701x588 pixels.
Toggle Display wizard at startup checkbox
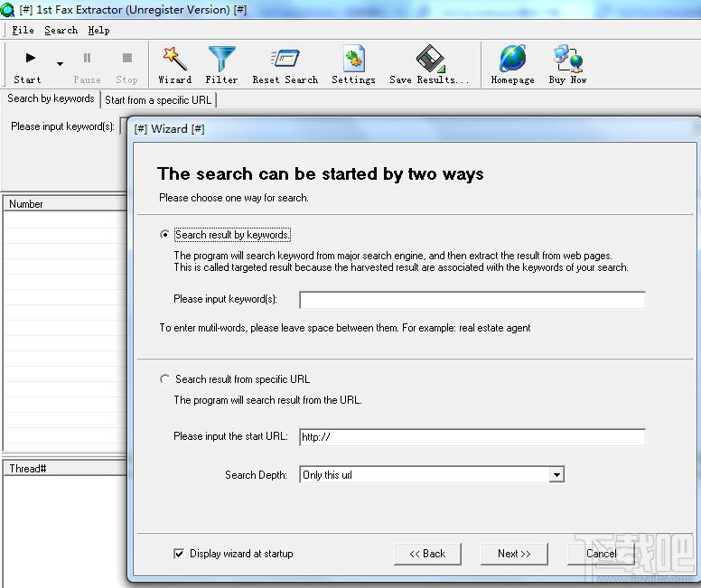point(179,554)
